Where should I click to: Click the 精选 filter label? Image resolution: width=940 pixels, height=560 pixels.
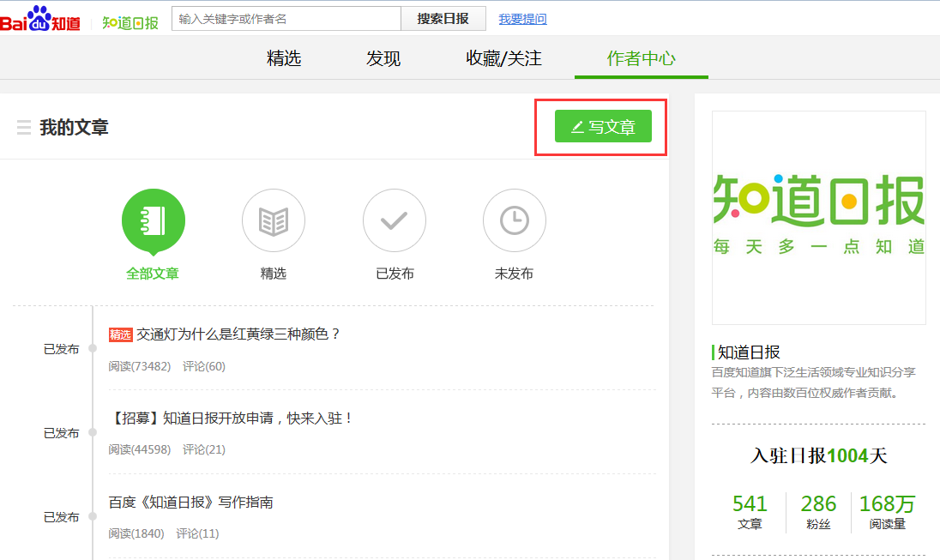coord(274,274)
